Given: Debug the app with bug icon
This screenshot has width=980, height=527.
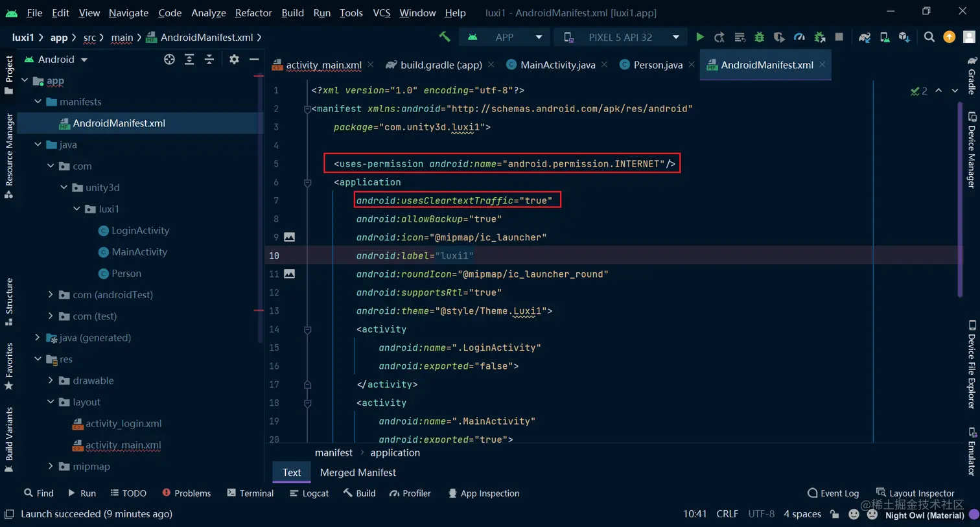Looking at the screenshot, I should (759, 37).
